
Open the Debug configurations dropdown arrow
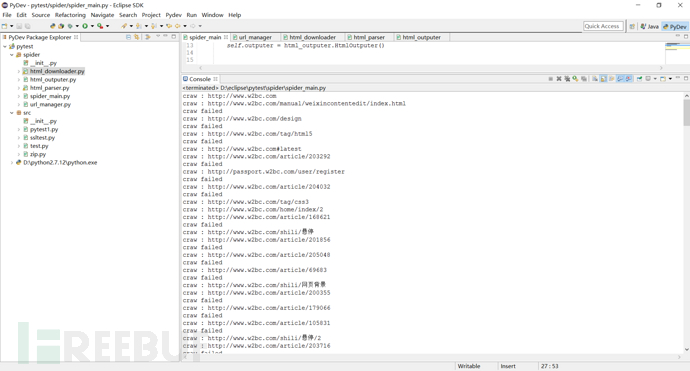[77, 26]
